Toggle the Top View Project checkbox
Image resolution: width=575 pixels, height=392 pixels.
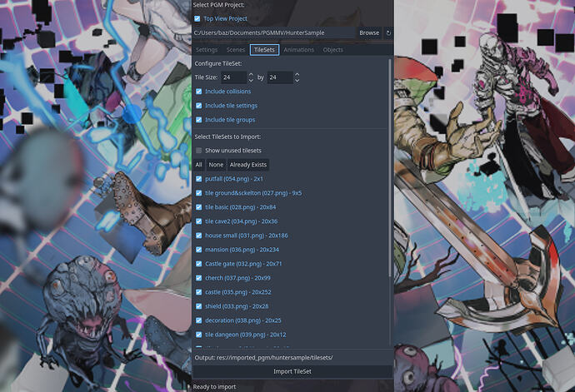197,18
